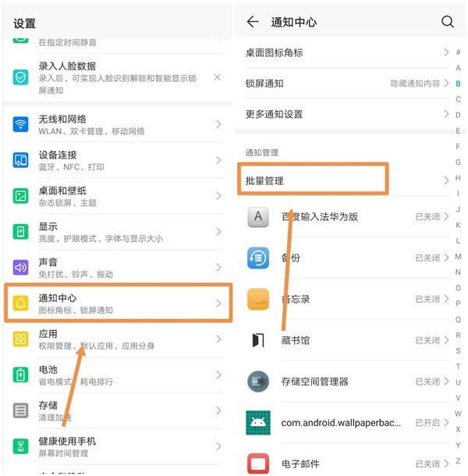Open the 电子邮件 email app icon
This screenshot has width=468, height=476.
(x=258, y=464)
